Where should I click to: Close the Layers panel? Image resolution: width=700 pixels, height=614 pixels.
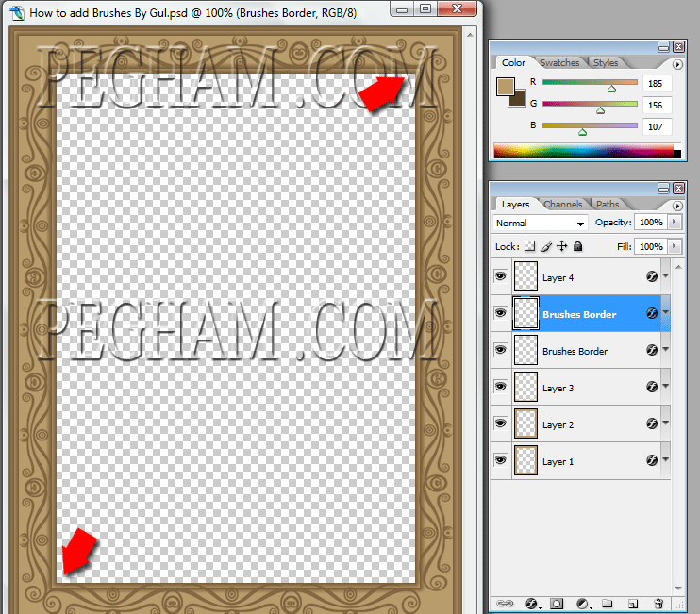678,189
